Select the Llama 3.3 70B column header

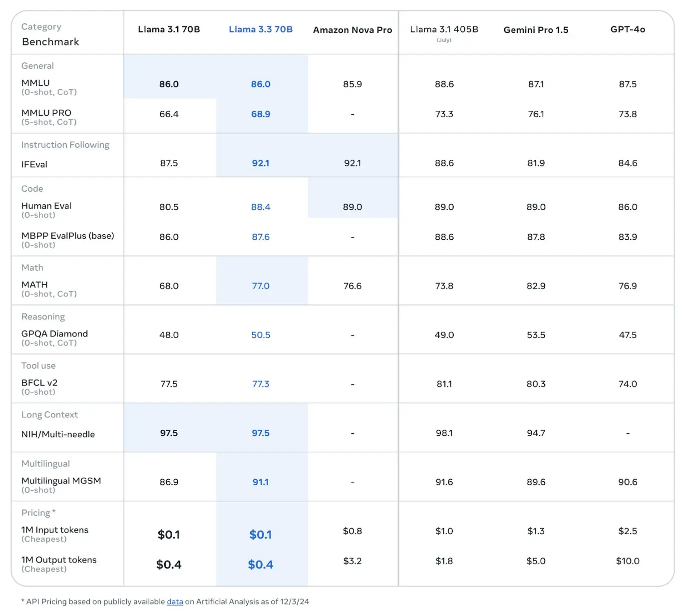pos(261,29)
